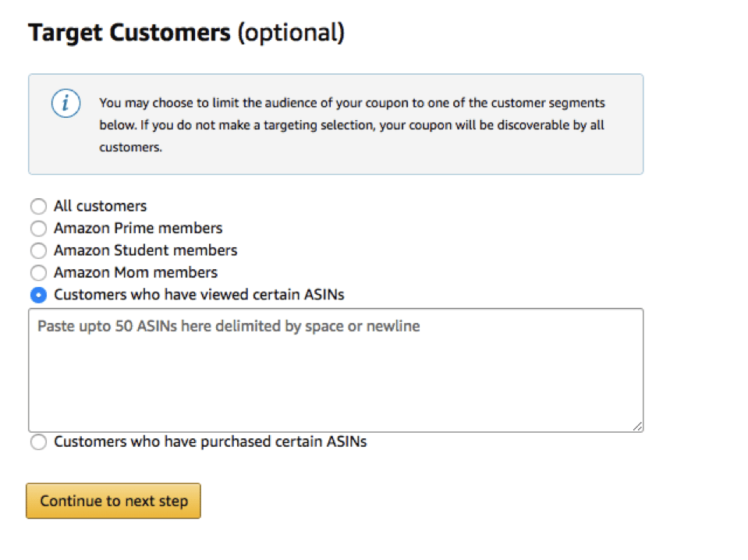Select customers who have purchased certain ASINs
Screen dimensions: 748x560
pos(38,442)
